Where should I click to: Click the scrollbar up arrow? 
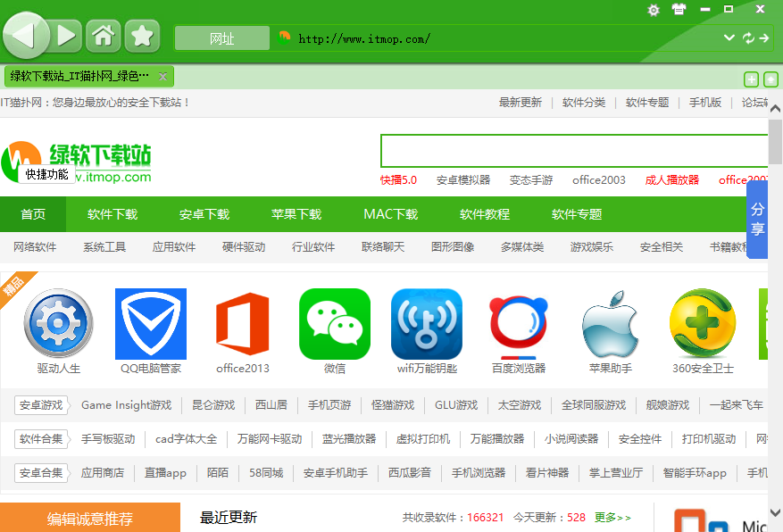coord(776,108)
